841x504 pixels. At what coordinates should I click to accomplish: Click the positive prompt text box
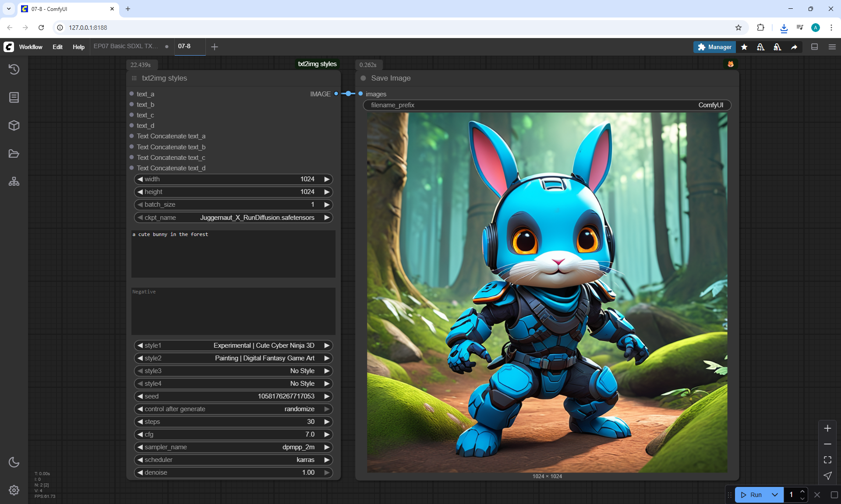pos(233,254)
